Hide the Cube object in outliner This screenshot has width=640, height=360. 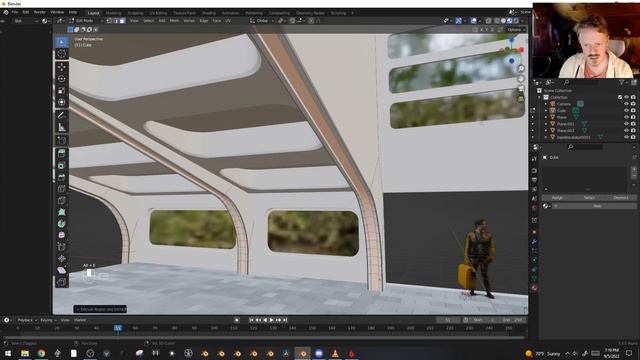click(626, 111)
